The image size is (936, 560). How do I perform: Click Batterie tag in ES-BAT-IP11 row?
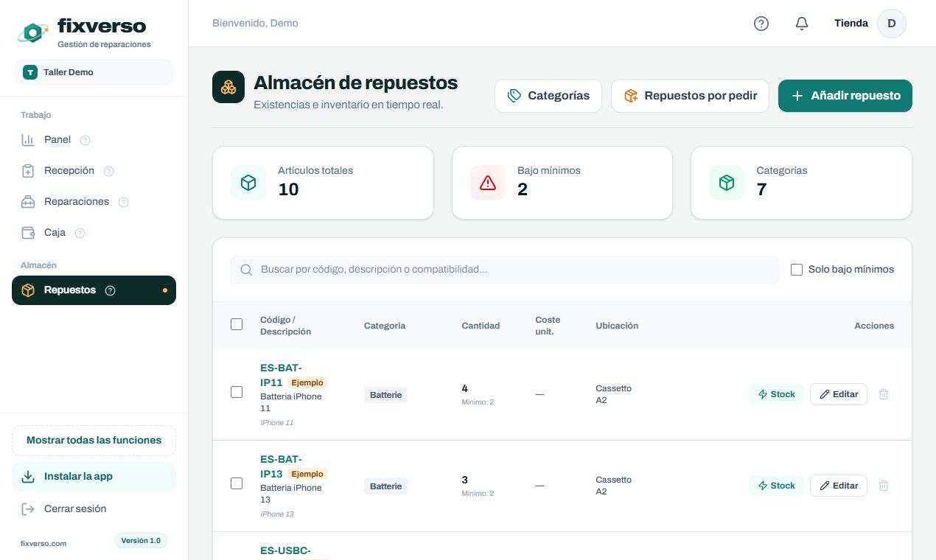pyautogui.click(x=385, y=395)
